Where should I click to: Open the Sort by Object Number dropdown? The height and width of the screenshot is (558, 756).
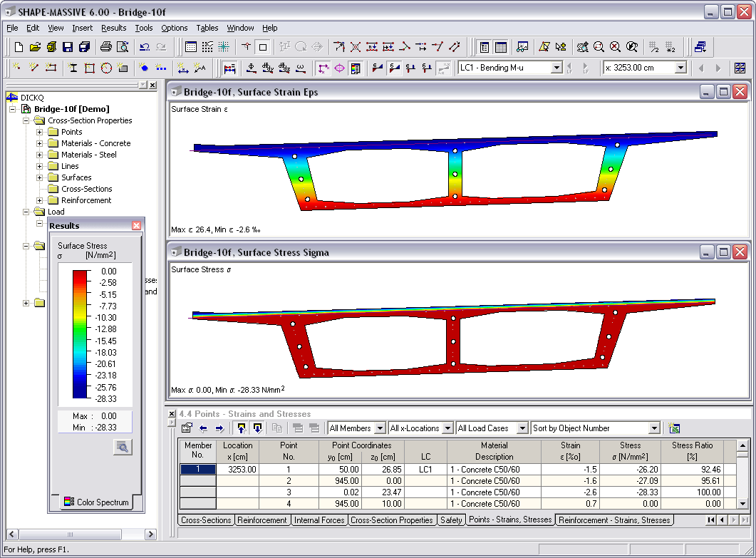click(x=654, y=428)
